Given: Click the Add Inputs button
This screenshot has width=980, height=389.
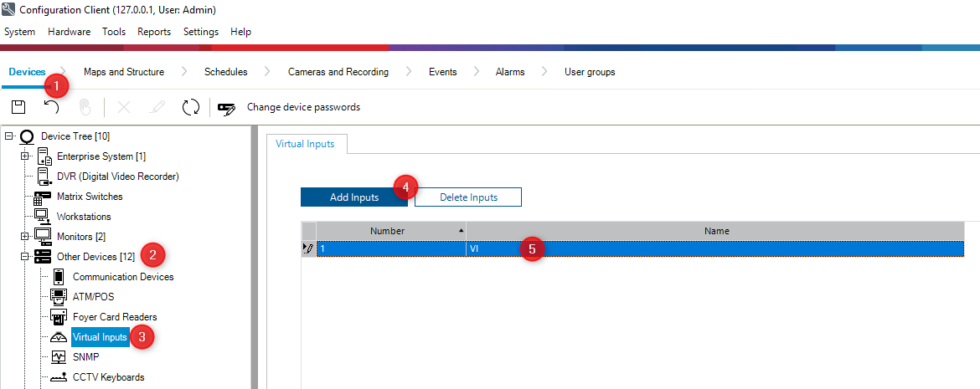Looking at the screenshot, I should click(x=353, y=197).
